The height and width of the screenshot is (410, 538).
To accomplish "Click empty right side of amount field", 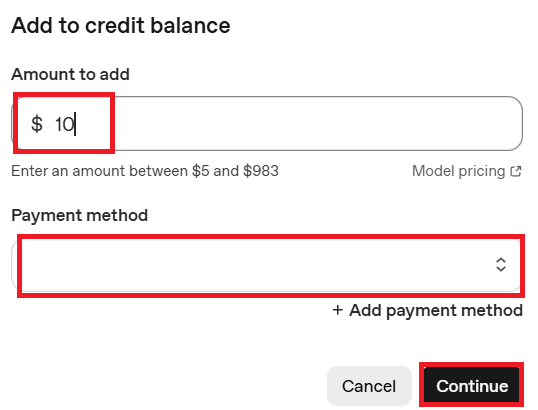I will [309, 124].
